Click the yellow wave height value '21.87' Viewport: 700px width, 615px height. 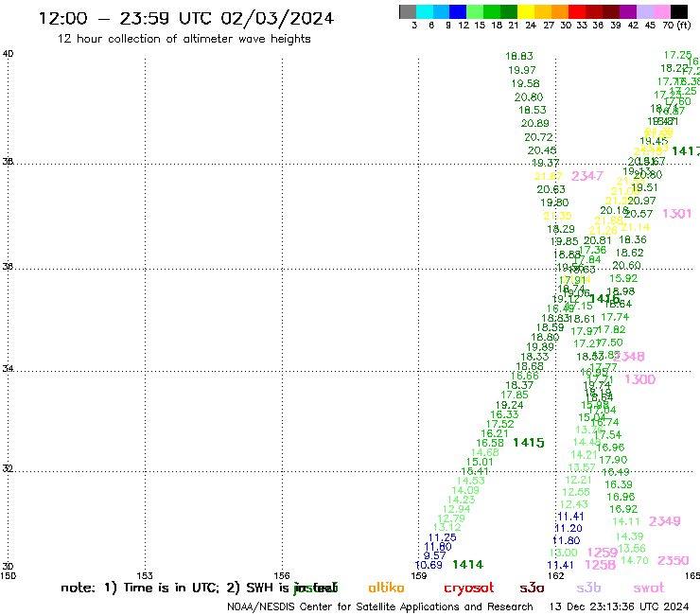tap(549, 176)
